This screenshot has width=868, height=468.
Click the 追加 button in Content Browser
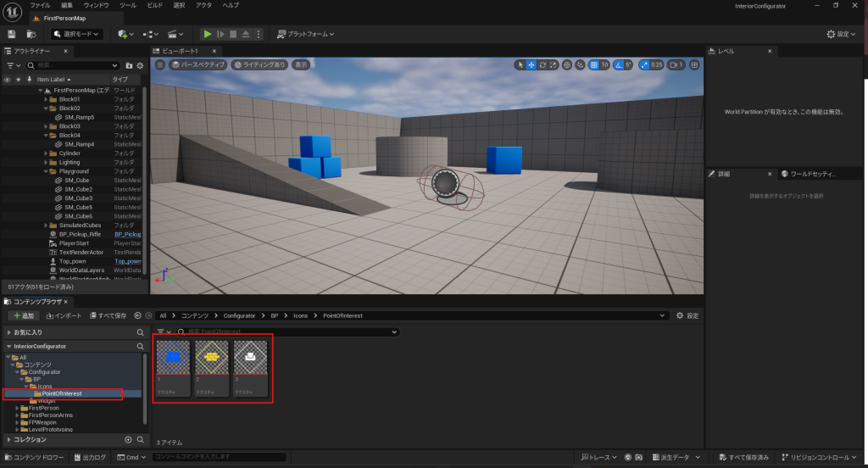tap(24, 315)
